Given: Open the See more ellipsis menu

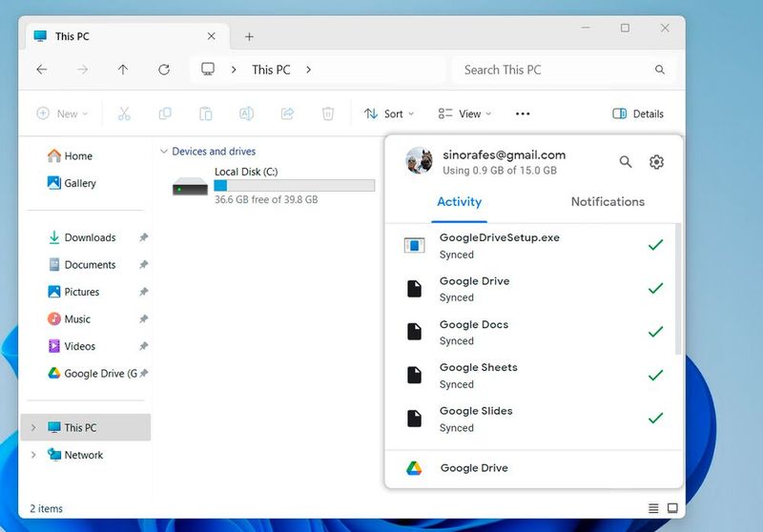Looking at the screenshot, I should pos(523,113).
